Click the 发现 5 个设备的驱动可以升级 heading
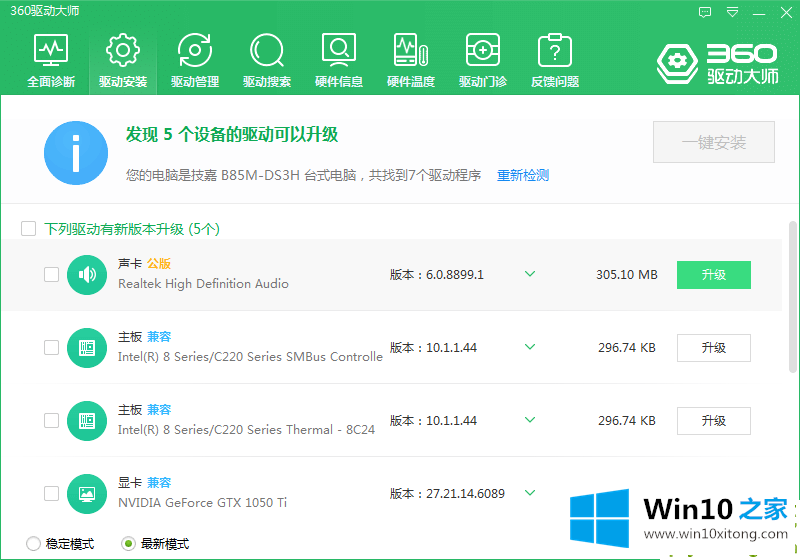Image resolution: width=800 pixels, height=560 pixels. pyautogui.click(x=232, y=135)
